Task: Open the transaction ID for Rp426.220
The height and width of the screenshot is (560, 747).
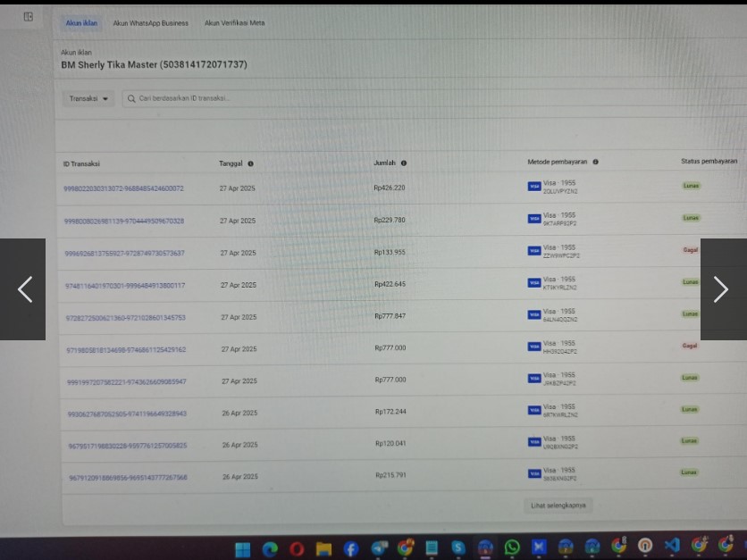Action: coord(123,188)
